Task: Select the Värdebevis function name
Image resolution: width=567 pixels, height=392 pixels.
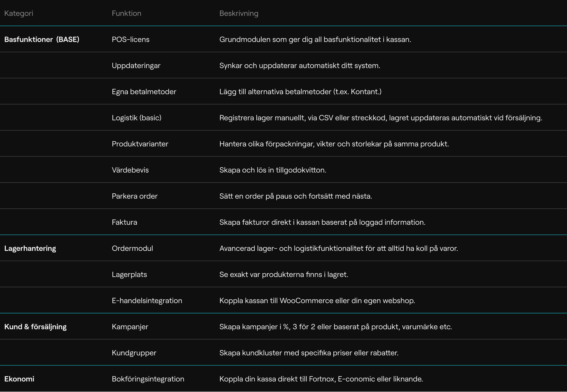Action: pos(130,170)
